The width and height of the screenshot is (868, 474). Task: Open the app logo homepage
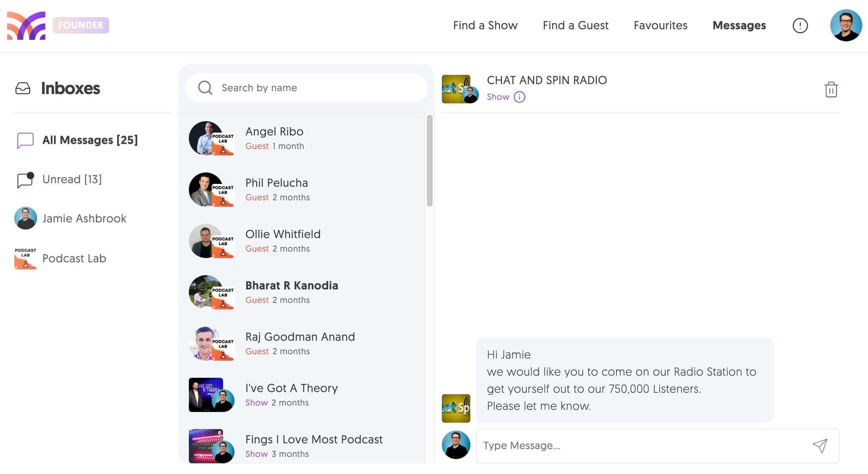(x=26, y=25)
